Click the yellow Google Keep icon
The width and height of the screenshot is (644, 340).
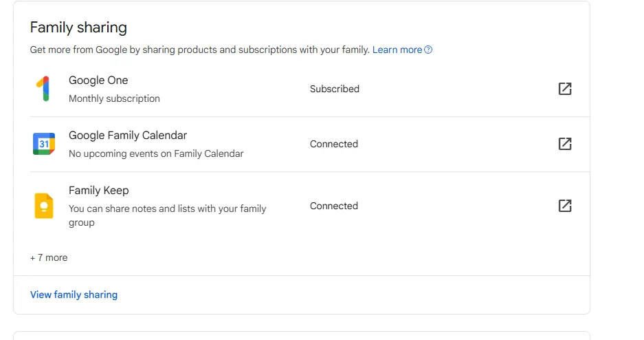[44, 206]
